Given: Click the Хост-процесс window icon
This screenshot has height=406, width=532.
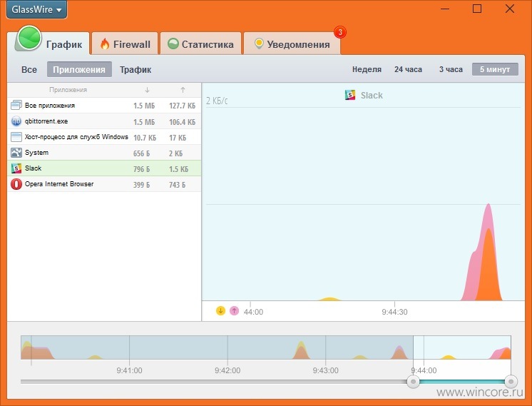Looking at the screenshot, I should point(16,137).
